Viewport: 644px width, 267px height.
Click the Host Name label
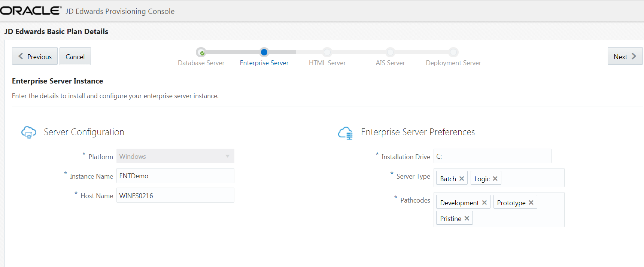[97, 195]
